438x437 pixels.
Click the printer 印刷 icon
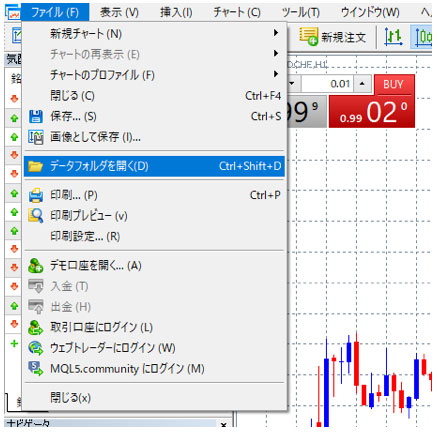click(x=36, y=195)
